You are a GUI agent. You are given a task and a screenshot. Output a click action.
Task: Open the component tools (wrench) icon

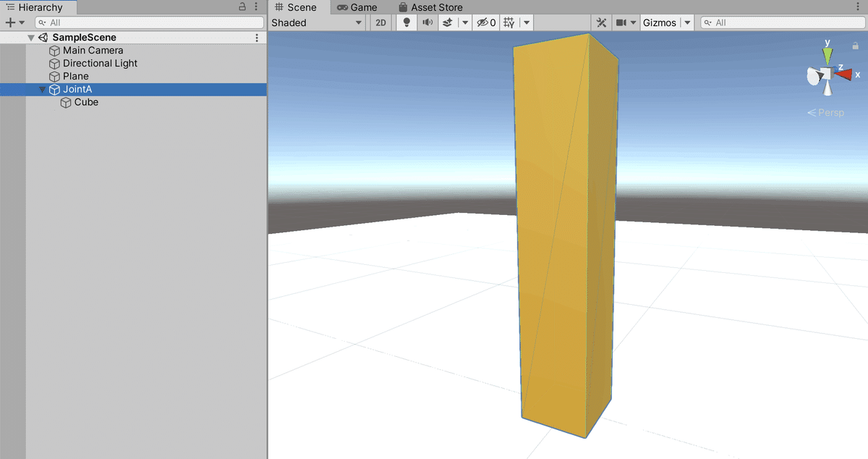(601, 22)
